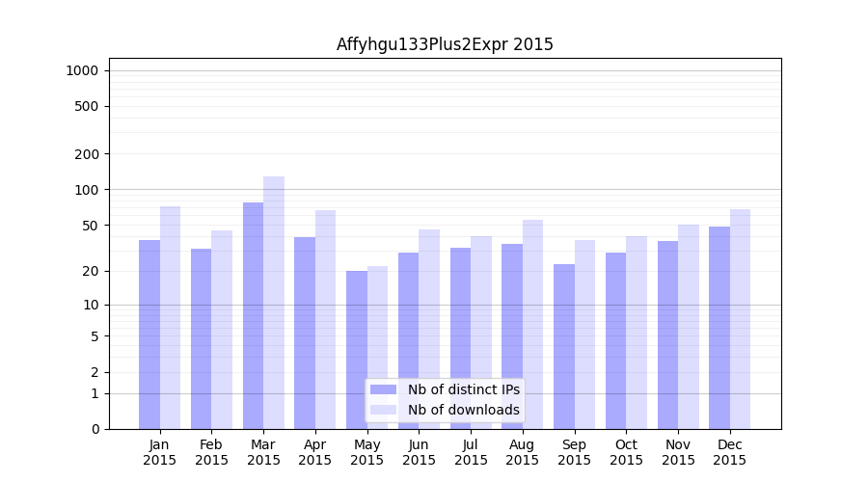Click the 1000 y-axis tick label

82,70
